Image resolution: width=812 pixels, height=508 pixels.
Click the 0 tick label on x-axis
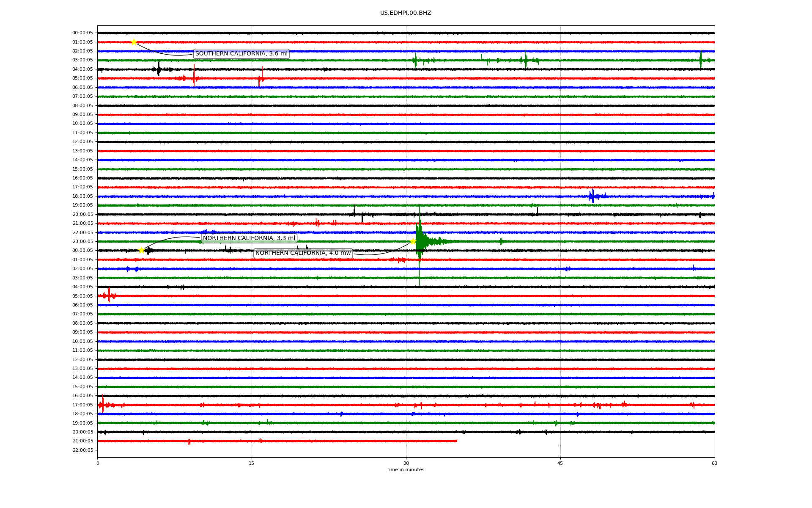coord(98,463)
